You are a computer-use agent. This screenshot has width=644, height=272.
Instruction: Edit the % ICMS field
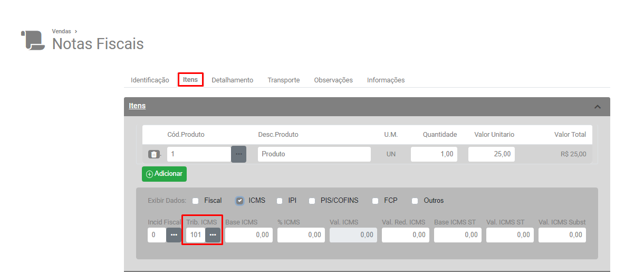pos(301,235)
